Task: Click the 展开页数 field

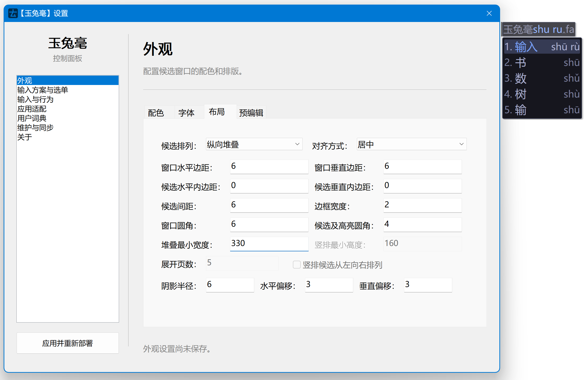Action: [x=242, y=263]
